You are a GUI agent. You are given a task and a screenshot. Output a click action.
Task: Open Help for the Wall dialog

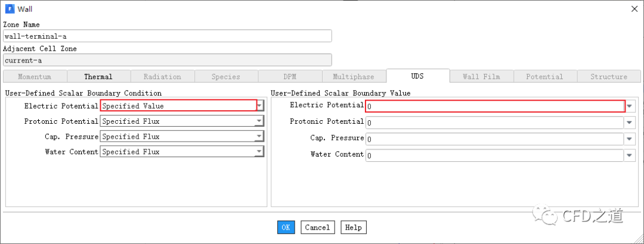[x=353, y=227]
